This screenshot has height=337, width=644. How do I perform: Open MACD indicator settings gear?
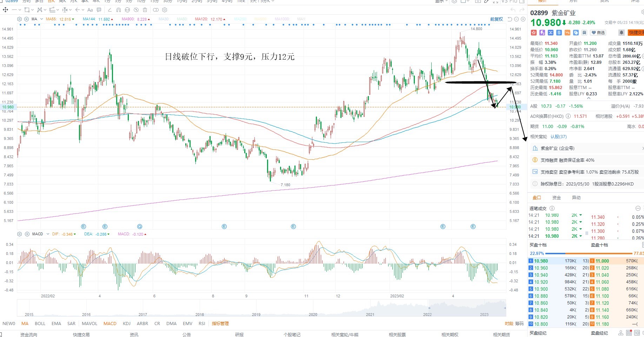point(19,234)
